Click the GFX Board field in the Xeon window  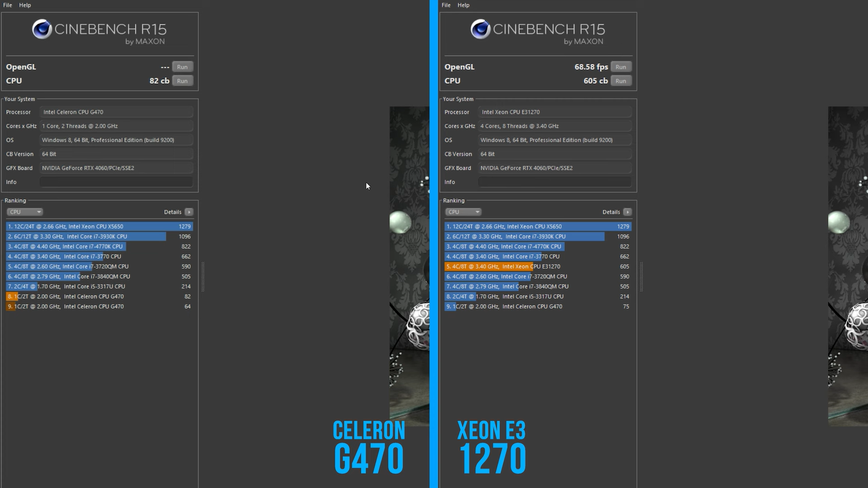tap(554, 168)
